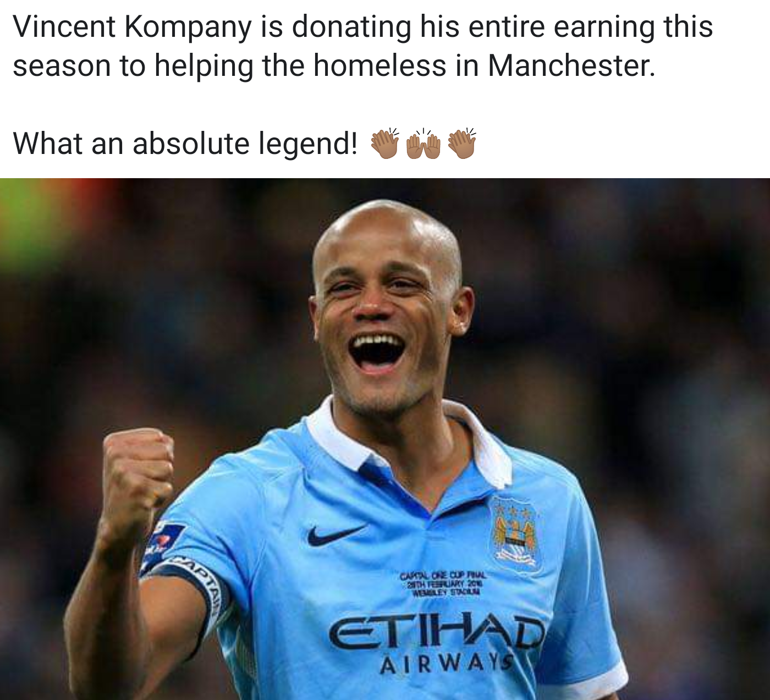The height and width of the screenshot is (700, 770).
Task: Click the name 'Vincent Kompany' in the post
Action: 132,27
